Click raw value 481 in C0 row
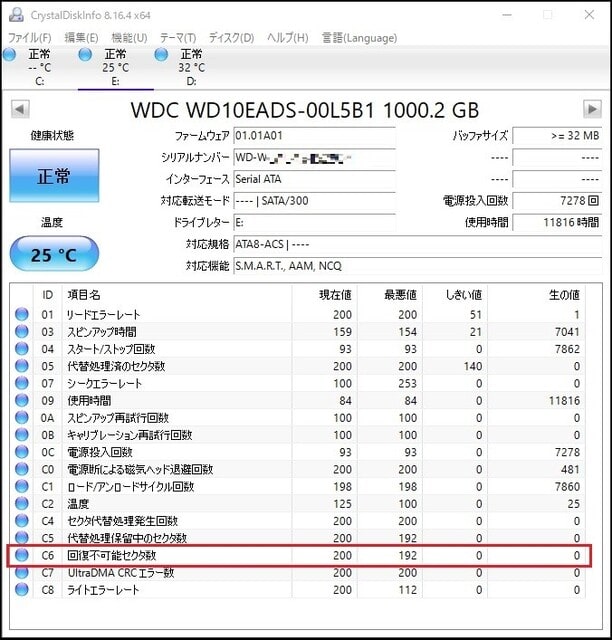Image resolution: width=612 pixels, height=640 pixels. (x=570, y=469)
